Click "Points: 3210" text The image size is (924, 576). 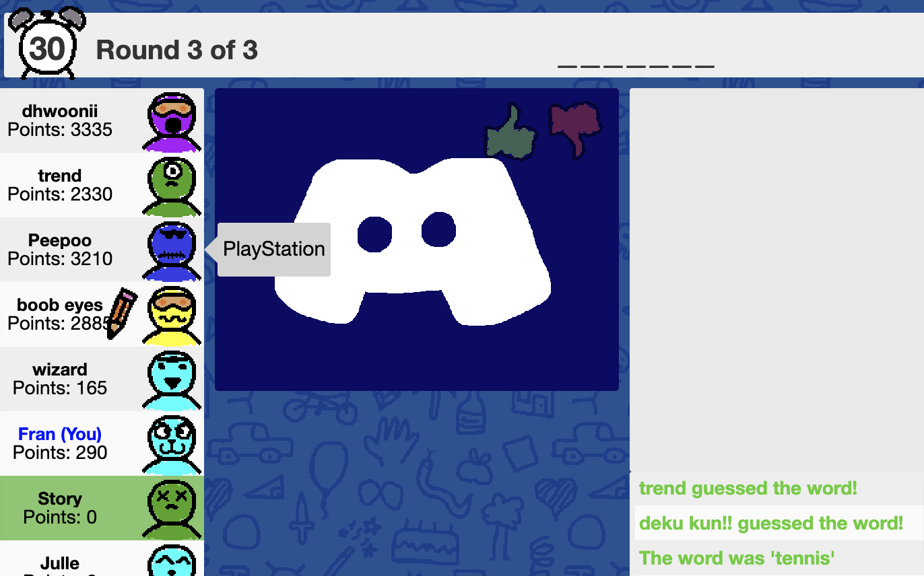[x=60, y=259]
